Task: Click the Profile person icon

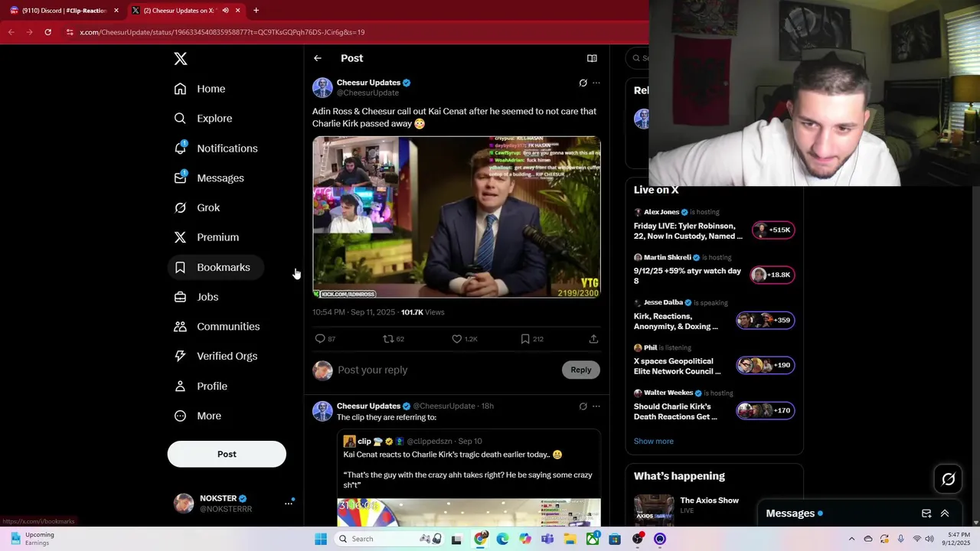Action: pyautogui.click(x=180, y=386)
